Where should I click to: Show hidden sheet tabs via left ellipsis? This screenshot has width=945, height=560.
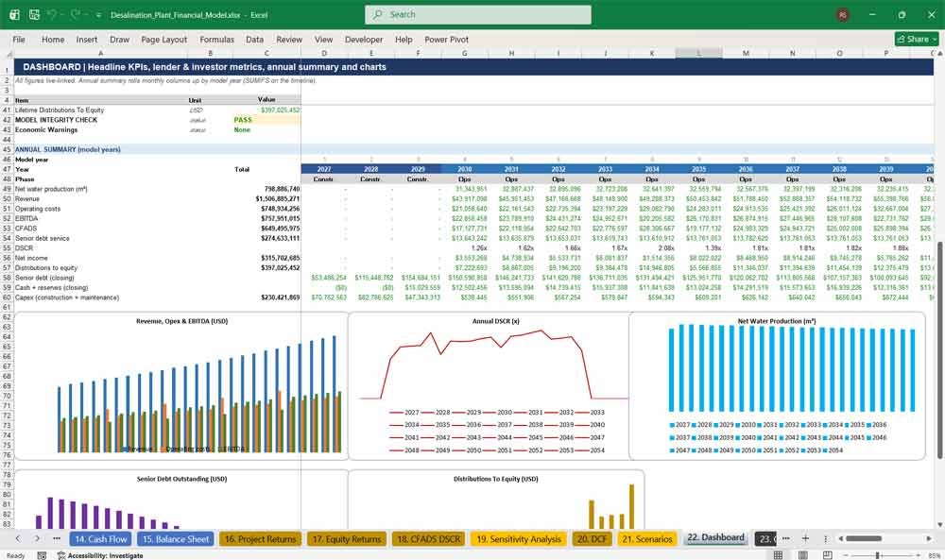point(57,538)
